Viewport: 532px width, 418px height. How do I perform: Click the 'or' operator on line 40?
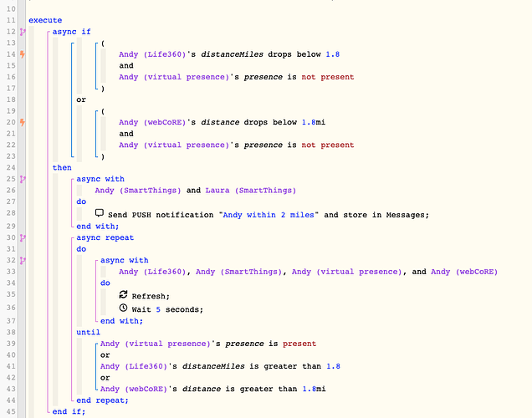[105, 355]
